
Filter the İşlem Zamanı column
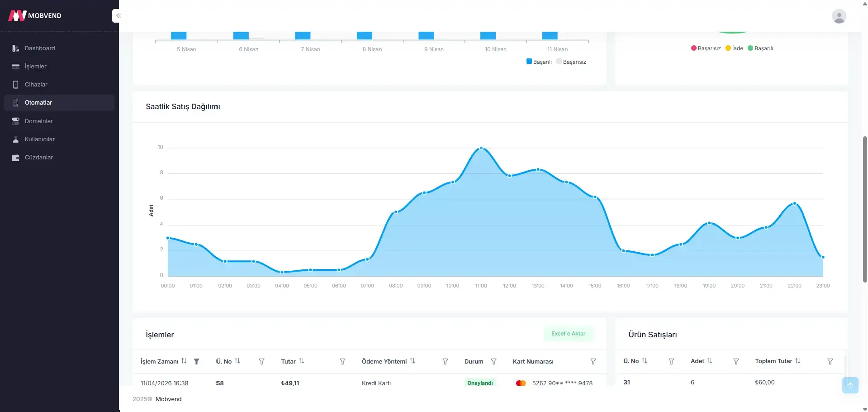point(197,361)
